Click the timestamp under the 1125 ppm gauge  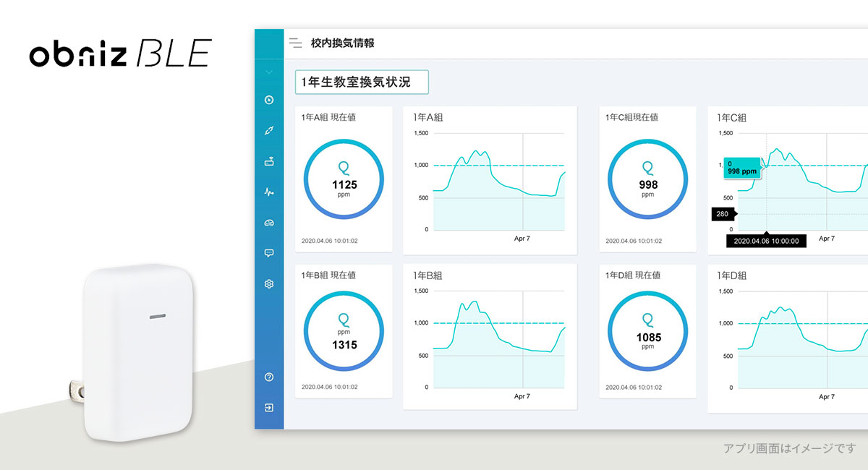(x=330, y=241)
